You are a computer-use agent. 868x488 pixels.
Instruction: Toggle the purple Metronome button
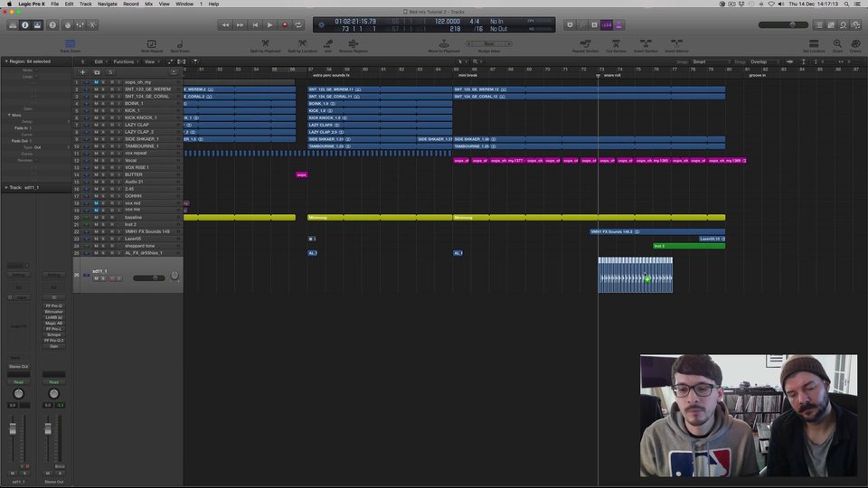tap(618, 25)
